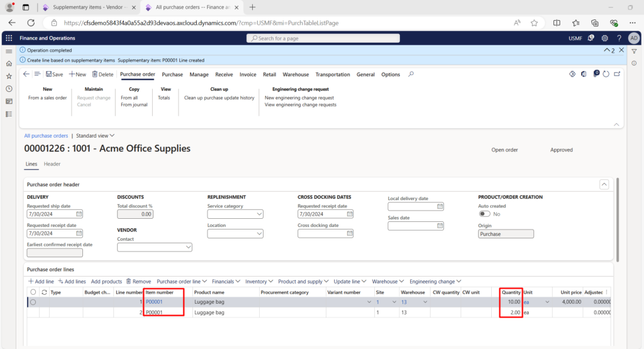Open the app launcher waffle icon
The height and width of the screenshot is (349, 644).
tap(9, 38)
